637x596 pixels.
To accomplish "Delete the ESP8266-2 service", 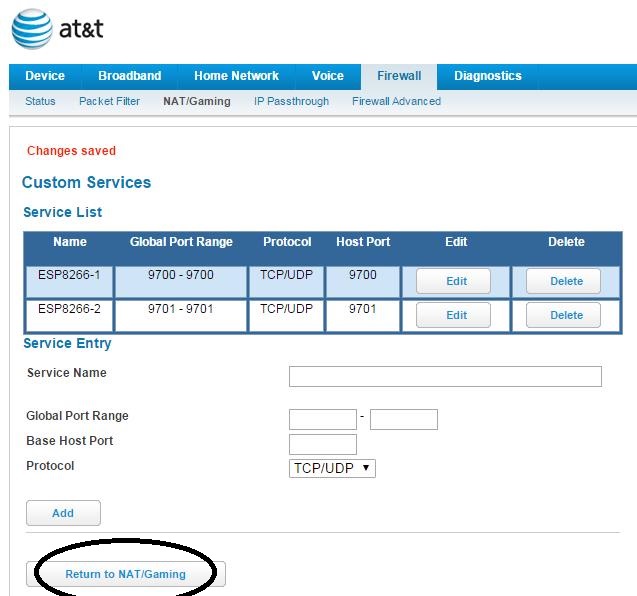I will (x=563, y=315).
